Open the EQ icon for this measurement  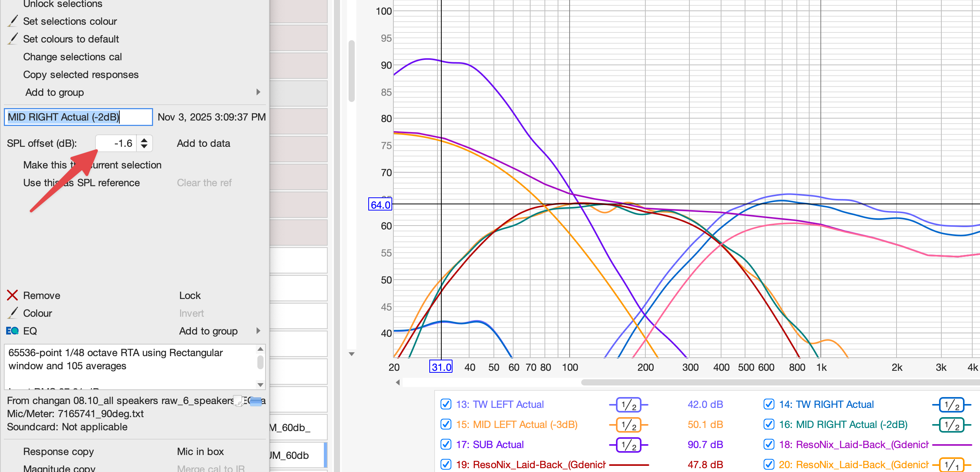pos(12,331)
